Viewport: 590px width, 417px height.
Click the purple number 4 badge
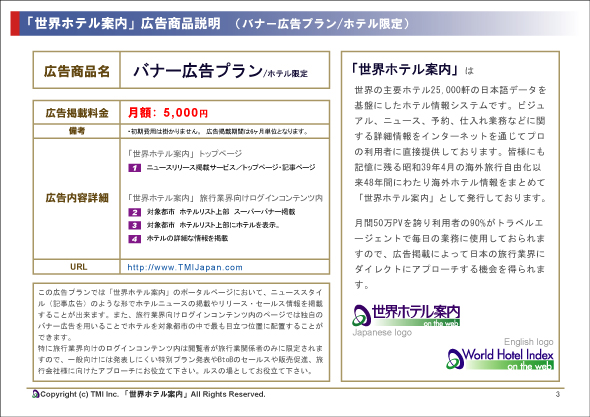[134, 239]
